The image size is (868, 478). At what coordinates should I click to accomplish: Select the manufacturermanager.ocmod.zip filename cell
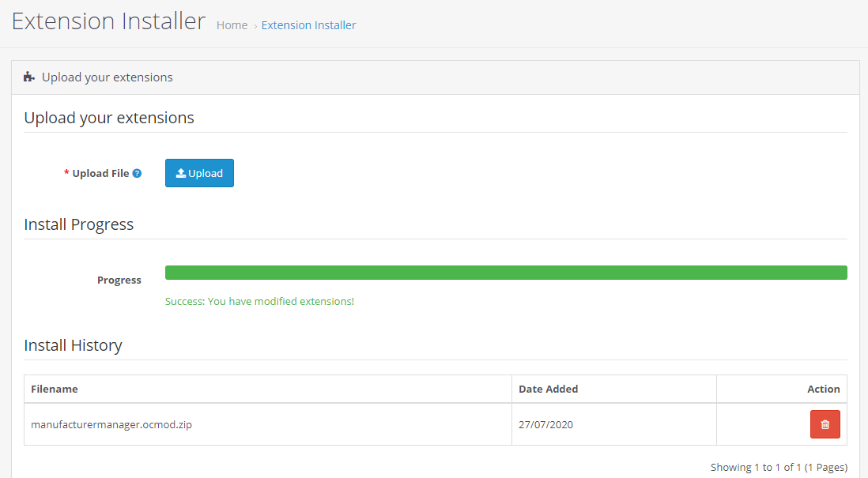[268, 424]
